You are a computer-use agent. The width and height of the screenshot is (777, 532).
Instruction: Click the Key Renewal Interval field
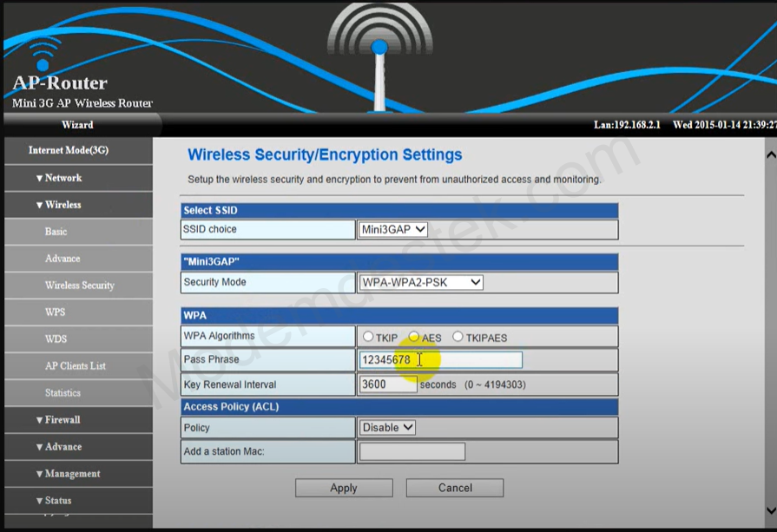pyautogui.click(x=387, y=384)
